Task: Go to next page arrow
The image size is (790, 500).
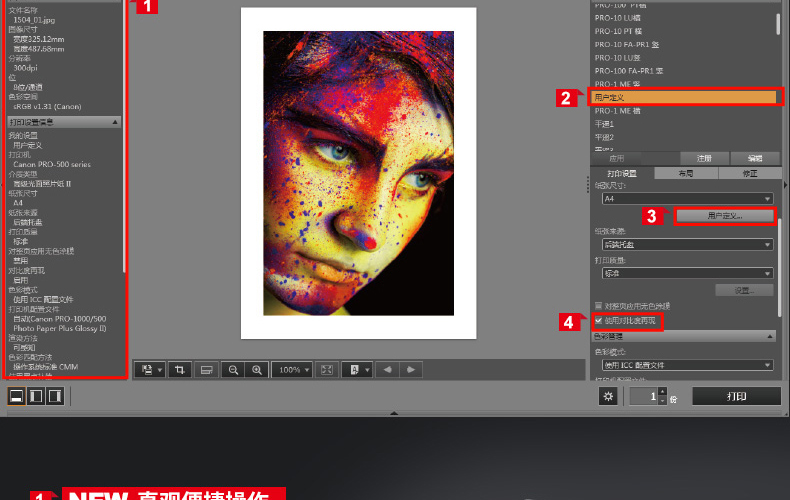Action: coord(411,370)
